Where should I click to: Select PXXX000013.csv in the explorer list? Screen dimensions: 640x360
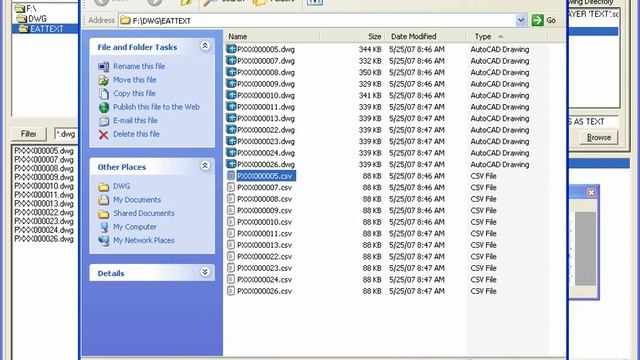coord(264,245)
